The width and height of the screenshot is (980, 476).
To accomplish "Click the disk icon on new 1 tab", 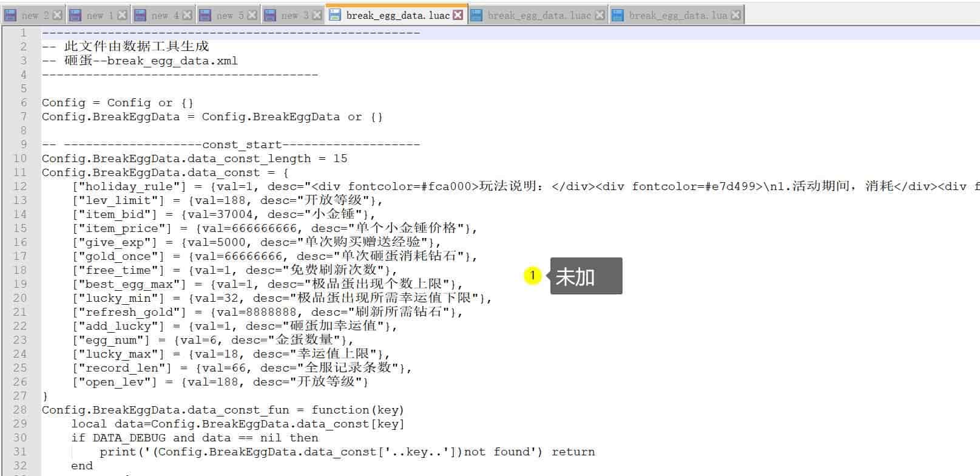I will [x=75, y=15].
